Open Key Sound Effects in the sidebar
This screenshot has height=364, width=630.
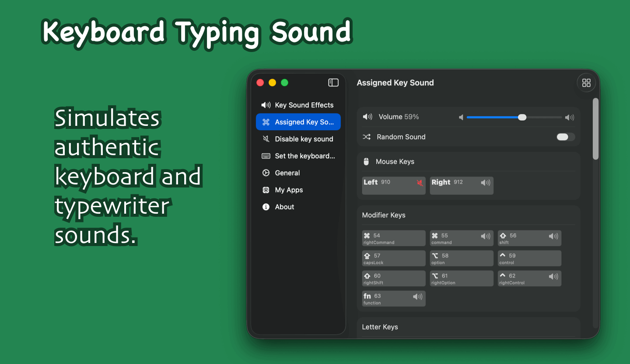point(298,105)
